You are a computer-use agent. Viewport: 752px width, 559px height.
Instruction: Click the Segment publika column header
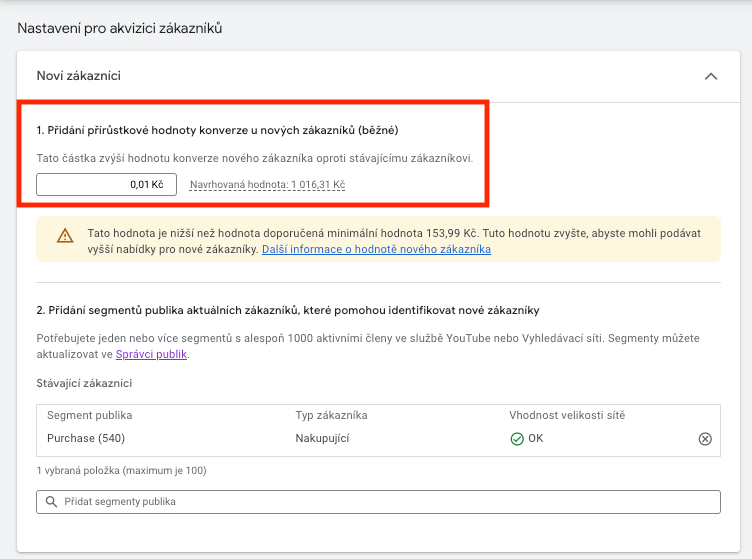[89, 415]
